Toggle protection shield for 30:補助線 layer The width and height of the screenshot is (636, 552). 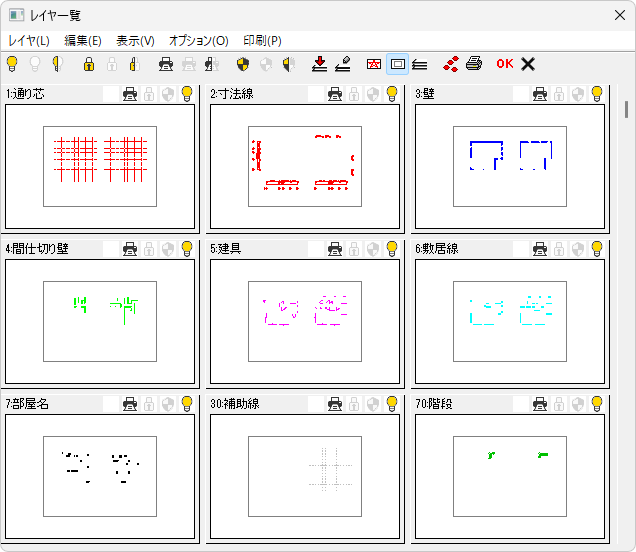(373, 404)
